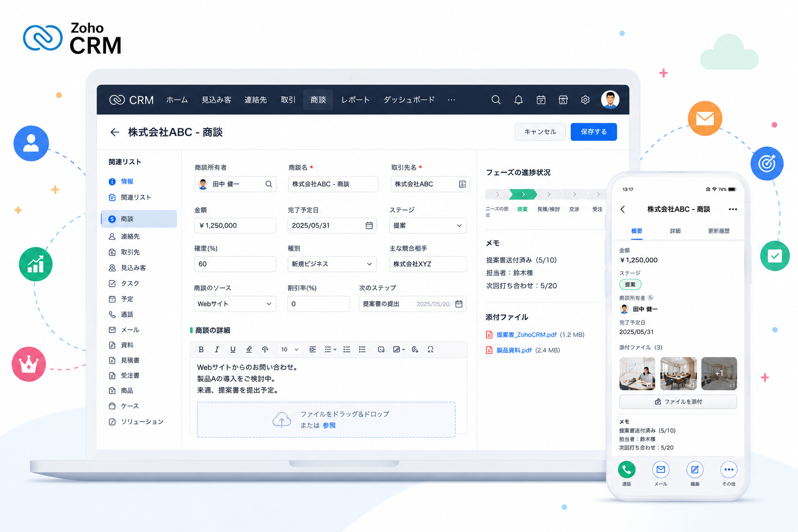Toggle italic in the 商談の詳細 editor
Image resolution: width=798 pixels, height=532 pixels.
click(217, 350)
